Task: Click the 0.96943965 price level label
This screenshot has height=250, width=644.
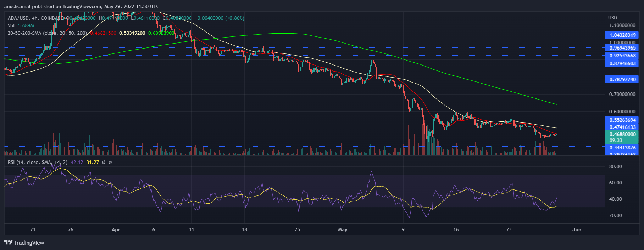Action: [x=622, y=48]
